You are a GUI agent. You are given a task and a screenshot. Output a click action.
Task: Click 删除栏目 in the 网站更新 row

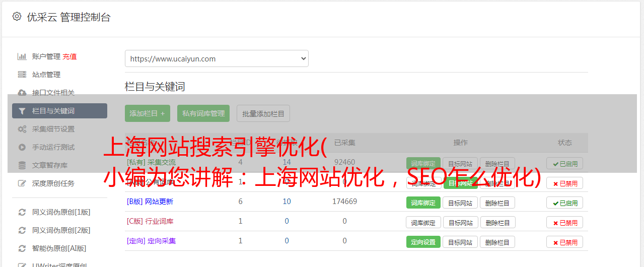pyautogui.click(x=497, y=203)
